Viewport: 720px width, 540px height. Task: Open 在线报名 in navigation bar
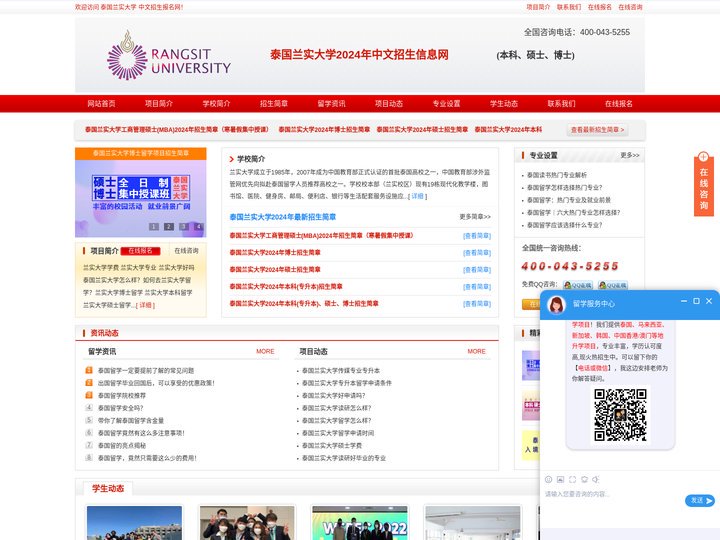click(x=619, y=104)
